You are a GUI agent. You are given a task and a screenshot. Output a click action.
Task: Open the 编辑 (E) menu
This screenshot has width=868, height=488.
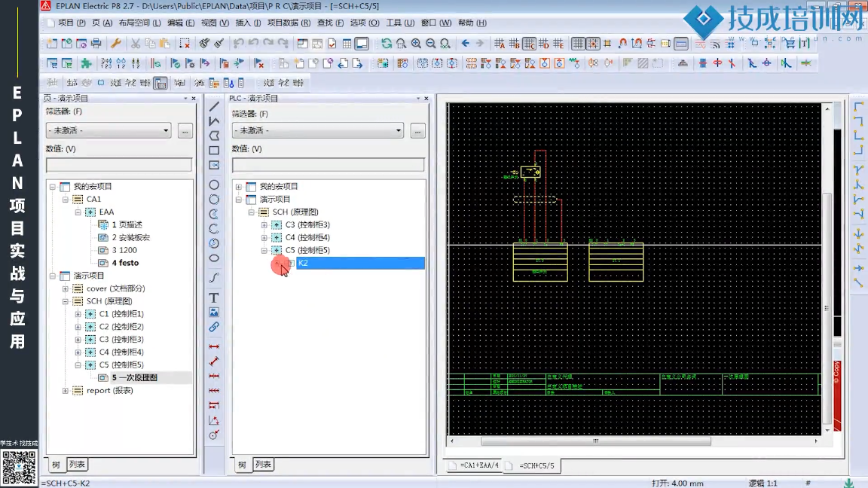click(x=181, y=23)
